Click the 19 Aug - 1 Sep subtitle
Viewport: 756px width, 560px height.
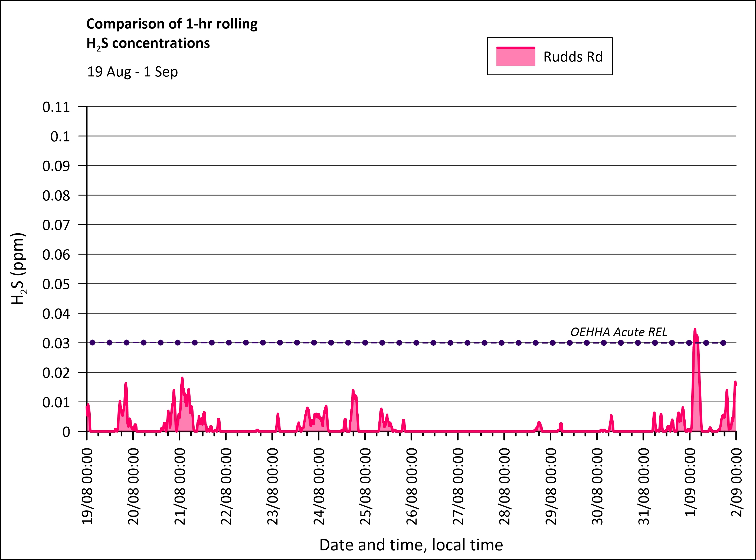point(132,72)
